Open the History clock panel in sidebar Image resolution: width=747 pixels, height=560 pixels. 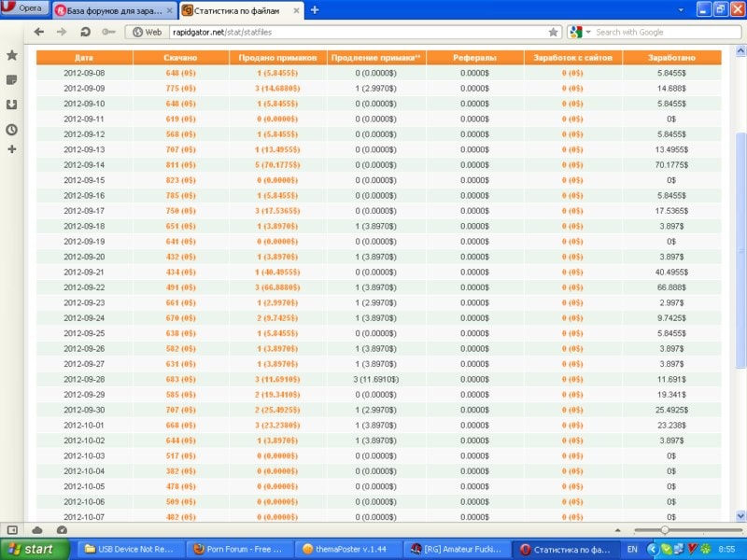(12, 129)
